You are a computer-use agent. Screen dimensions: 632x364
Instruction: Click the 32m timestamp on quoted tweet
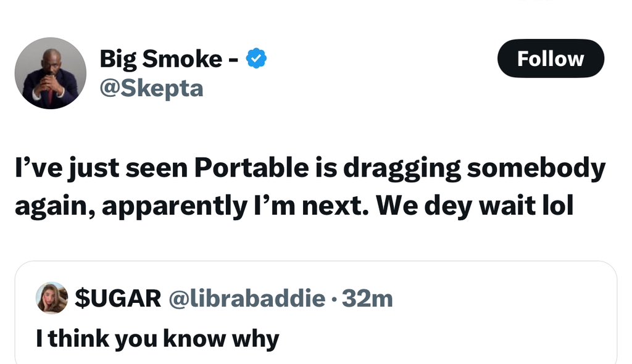click(x=369, y=299)
